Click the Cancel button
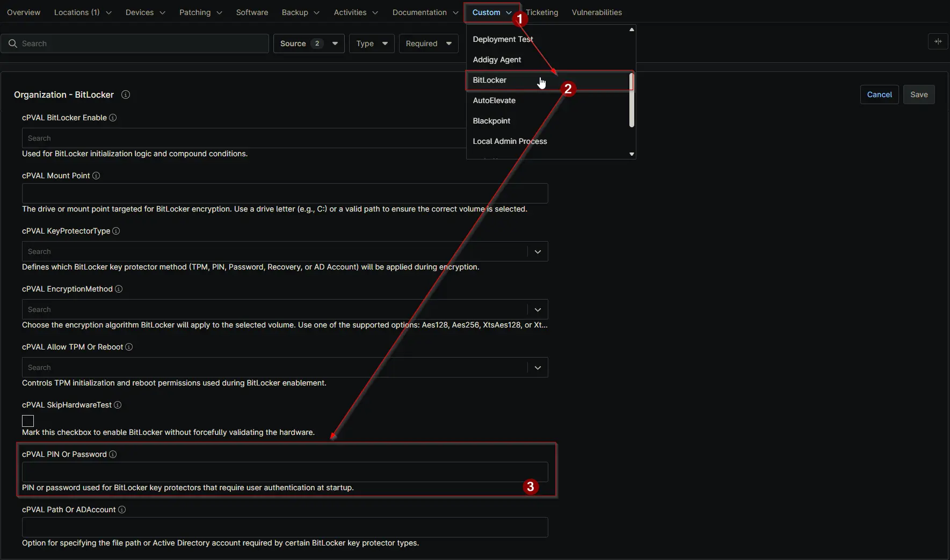 879,94
